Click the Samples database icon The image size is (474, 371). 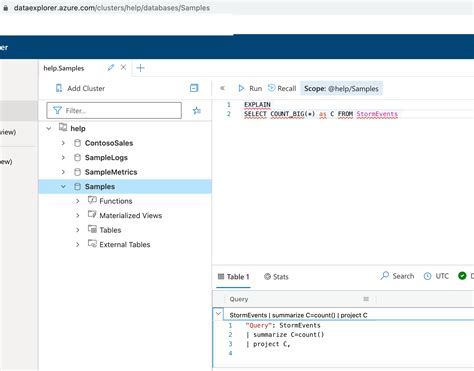[77, 186]
